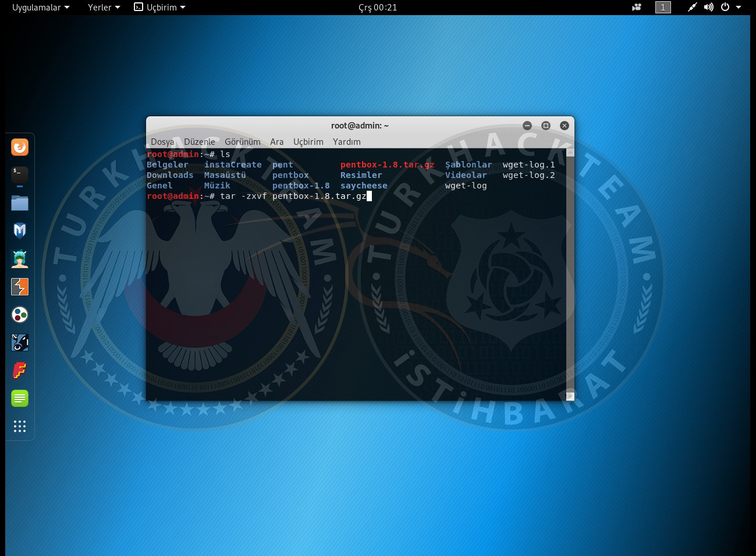This screenshot has height=556, width=756.
Task: Open Armitage girl icon in dock
Action: pyautogui.click(x=20, y=259)
